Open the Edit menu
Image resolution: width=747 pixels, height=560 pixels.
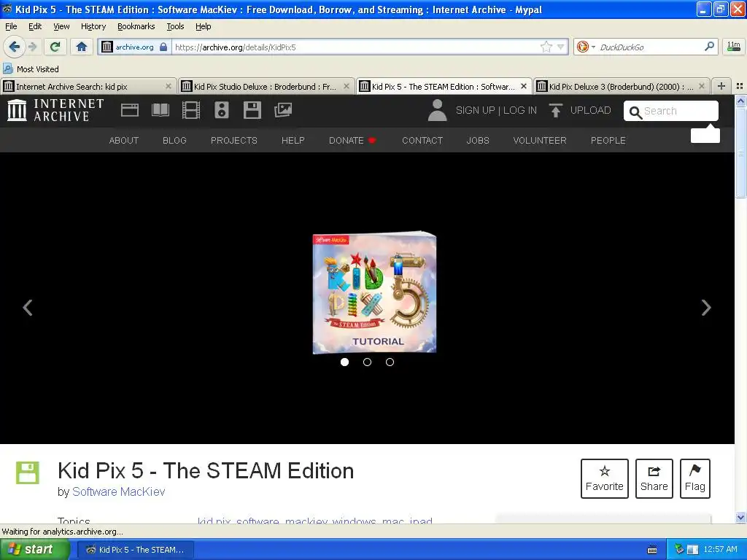click(35, 26)
